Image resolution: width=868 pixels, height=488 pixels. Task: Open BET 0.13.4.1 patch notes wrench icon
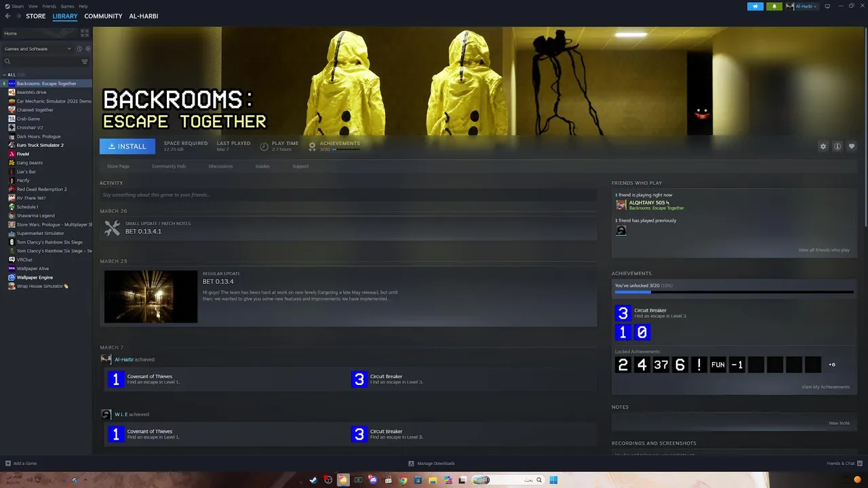(112, 228)
